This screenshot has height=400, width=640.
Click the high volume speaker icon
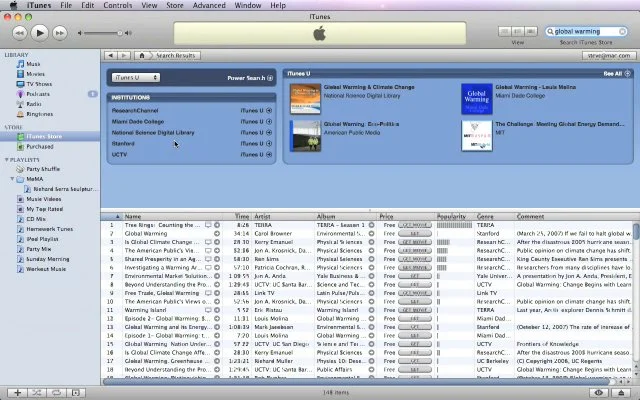(x=128, y=33)
